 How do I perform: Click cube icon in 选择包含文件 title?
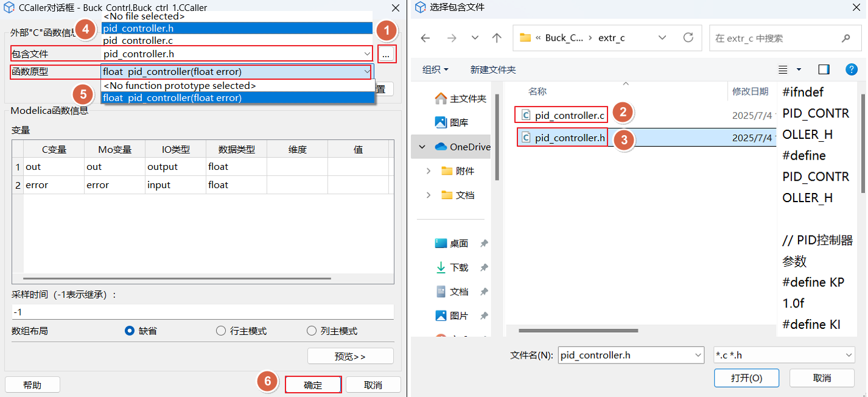pos(420,7)
